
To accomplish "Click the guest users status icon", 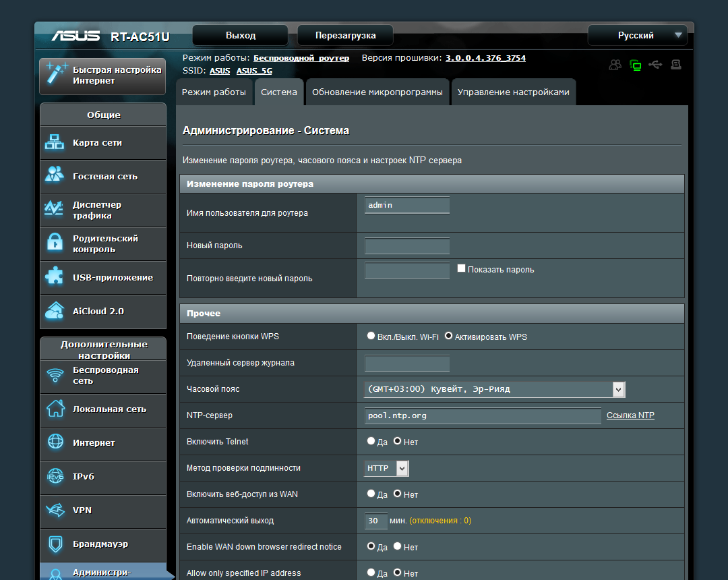I will (x=615, y=65).
